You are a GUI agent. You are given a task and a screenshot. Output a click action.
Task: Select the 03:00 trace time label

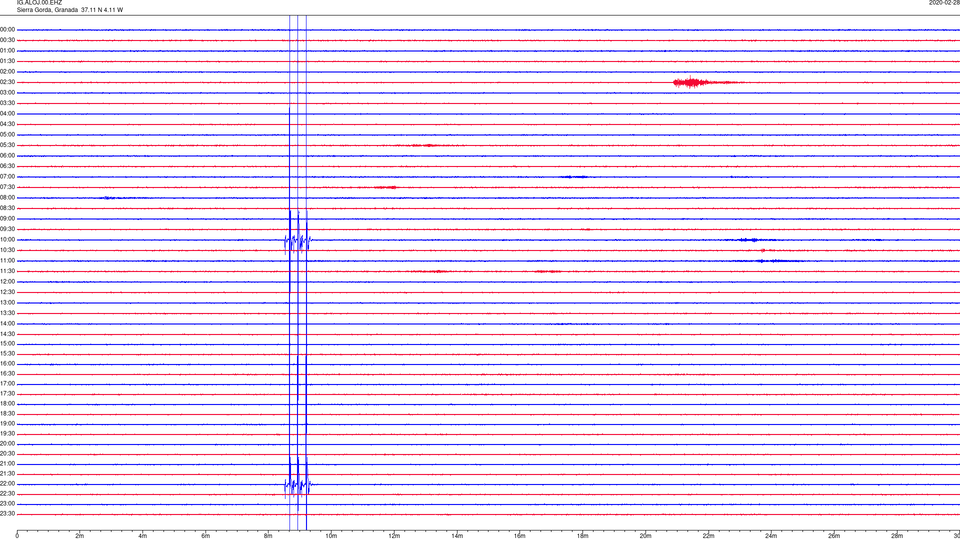pos(7,92)
